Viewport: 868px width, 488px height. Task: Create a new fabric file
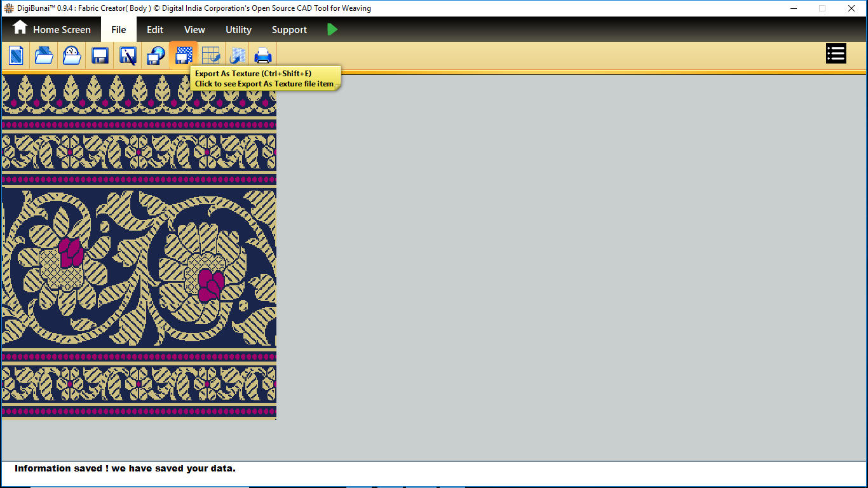coord(17,55)
